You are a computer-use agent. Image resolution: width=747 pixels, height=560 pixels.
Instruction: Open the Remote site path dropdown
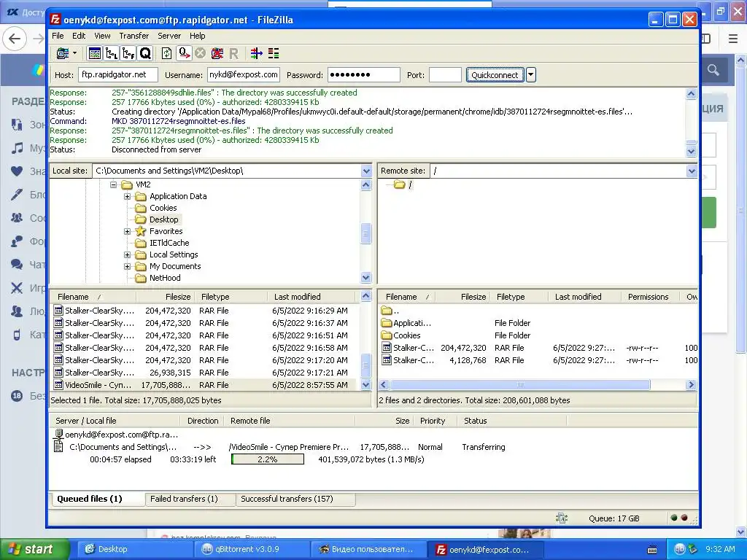click(x=692, y=171)
